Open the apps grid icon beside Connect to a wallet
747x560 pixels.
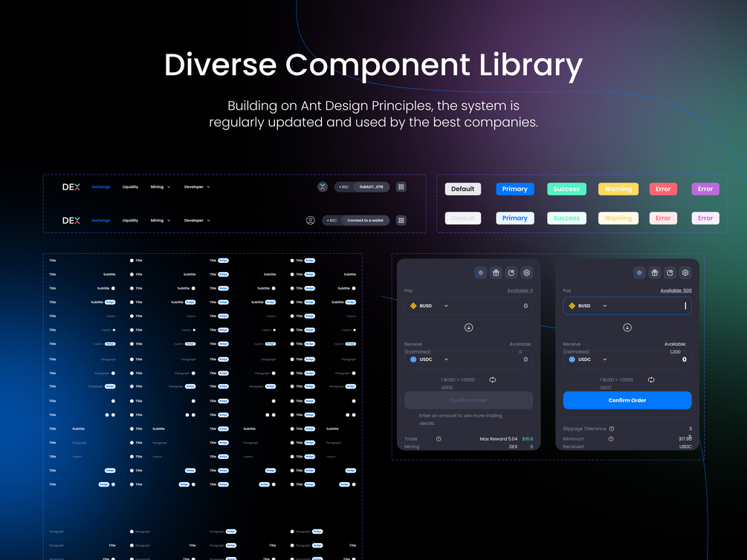click(401, 221)
